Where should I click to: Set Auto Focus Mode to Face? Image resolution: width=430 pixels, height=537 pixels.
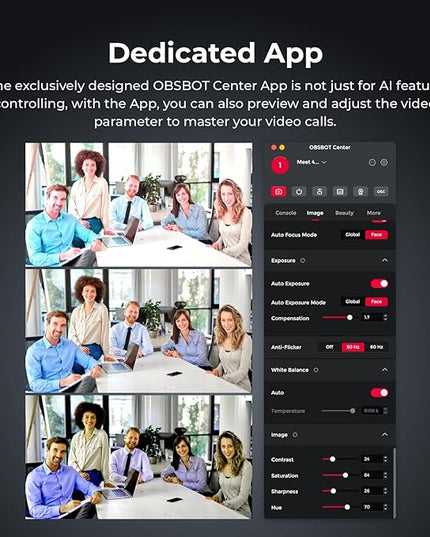click(376, 235)
